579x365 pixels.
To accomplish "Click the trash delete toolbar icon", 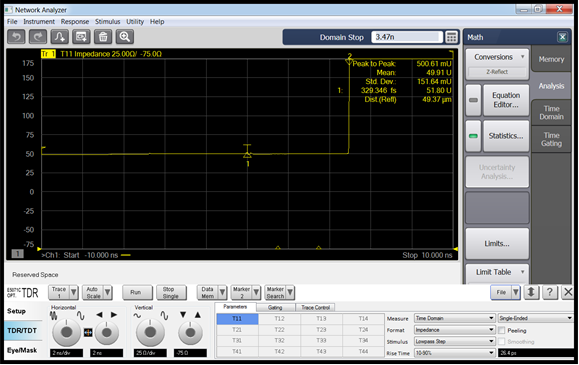I will click(x=103, y=37).
